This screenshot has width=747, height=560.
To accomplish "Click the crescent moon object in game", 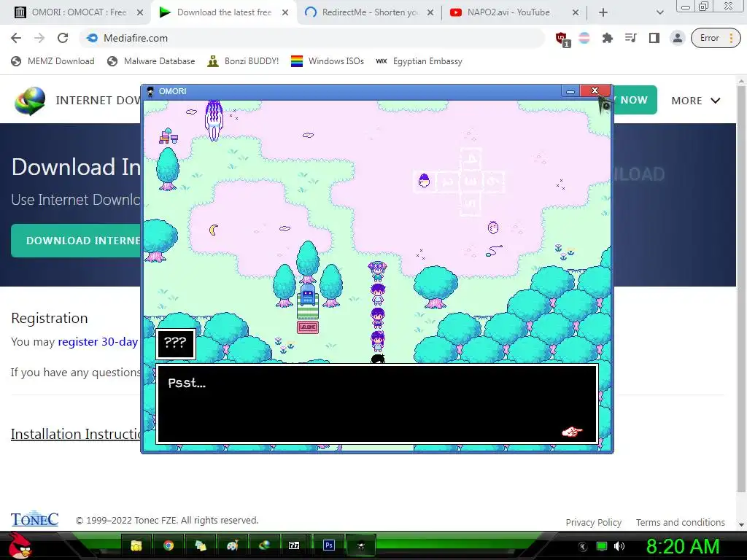I will click(214, 230).
